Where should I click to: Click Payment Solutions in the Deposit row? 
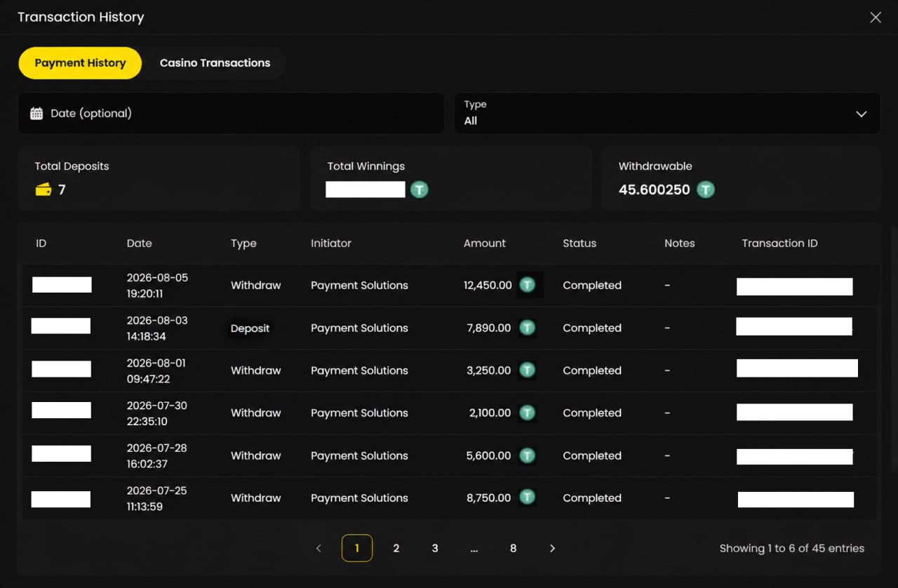coord(359,328)
